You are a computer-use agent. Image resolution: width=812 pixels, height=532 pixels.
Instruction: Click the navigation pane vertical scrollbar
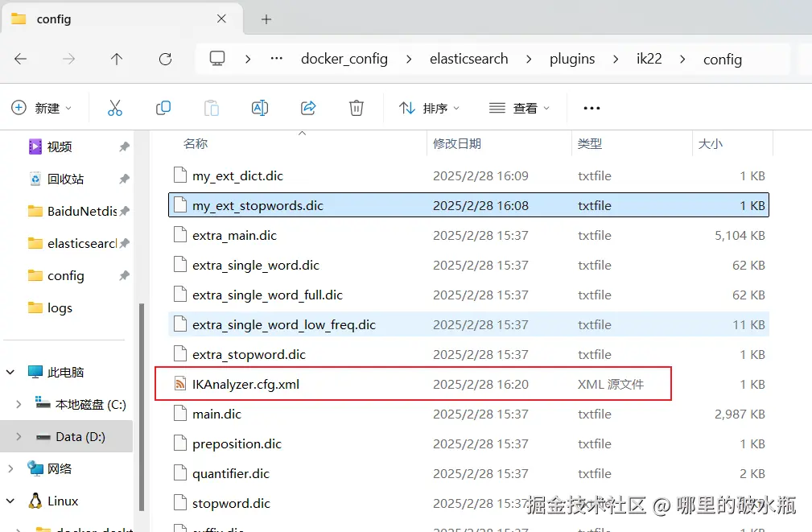click(142, 406)
